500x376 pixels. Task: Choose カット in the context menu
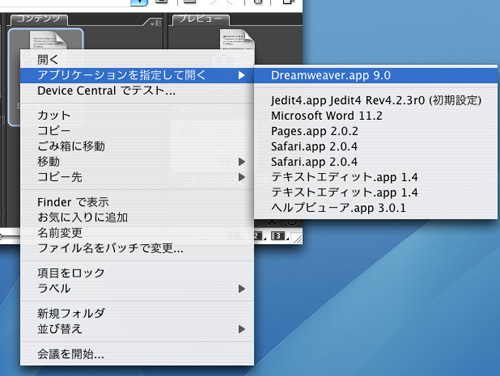coord(137,115)
